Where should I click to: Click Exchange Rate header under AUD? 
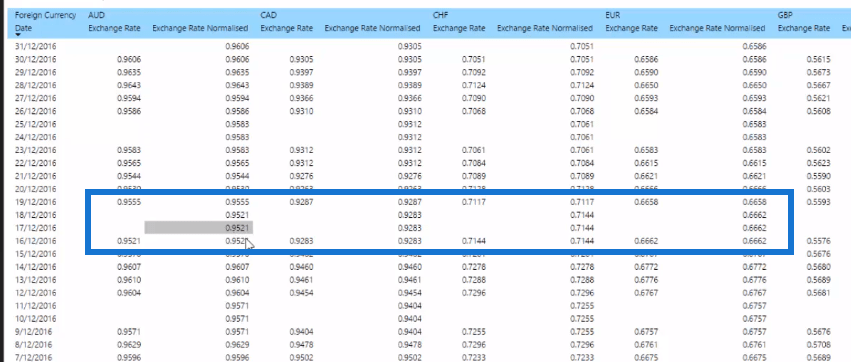(x=115, y=28)
